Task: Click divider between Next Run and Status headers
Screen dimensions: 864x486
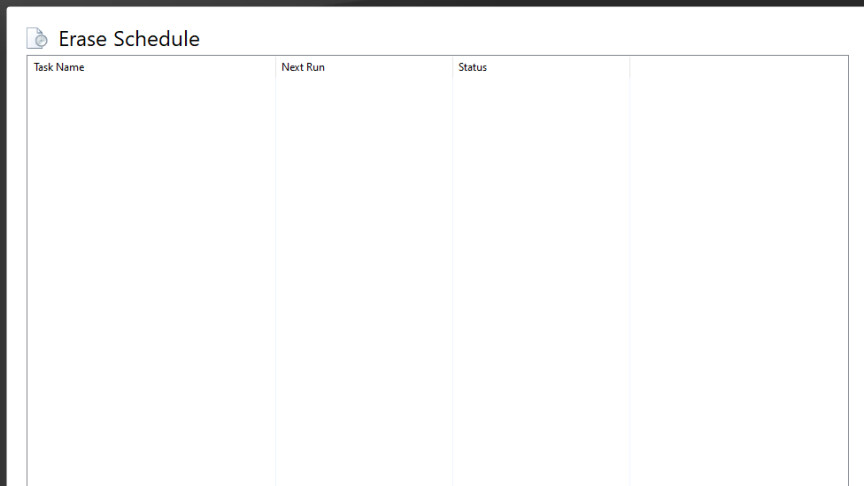Action: (452, 68)
